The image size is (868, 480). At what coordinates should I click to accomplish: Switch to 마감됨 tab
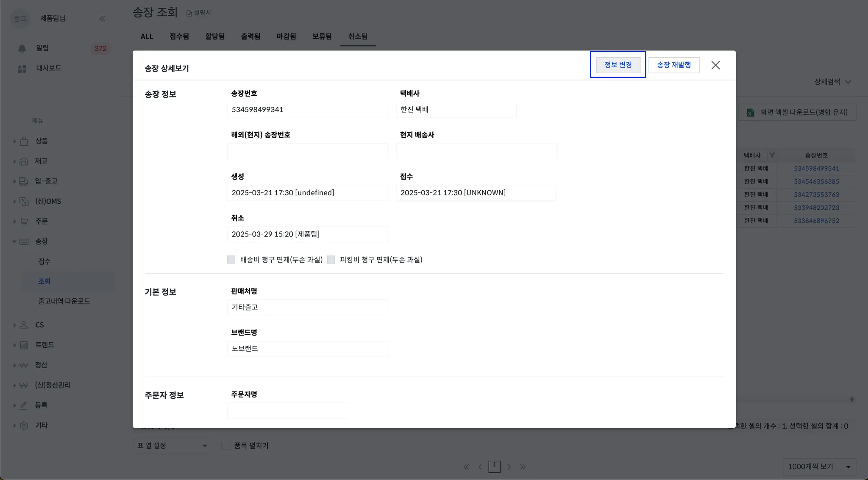(x=286, y=36)
